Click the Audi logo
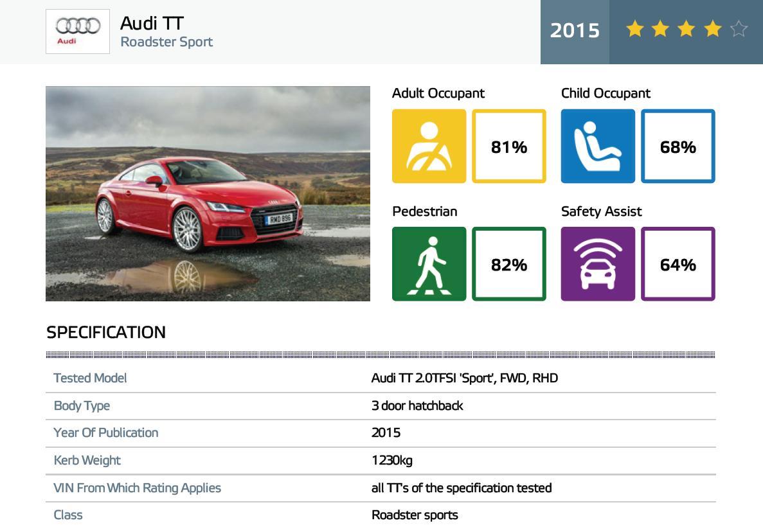Screen dimensions: 763x532 [78, 31]
